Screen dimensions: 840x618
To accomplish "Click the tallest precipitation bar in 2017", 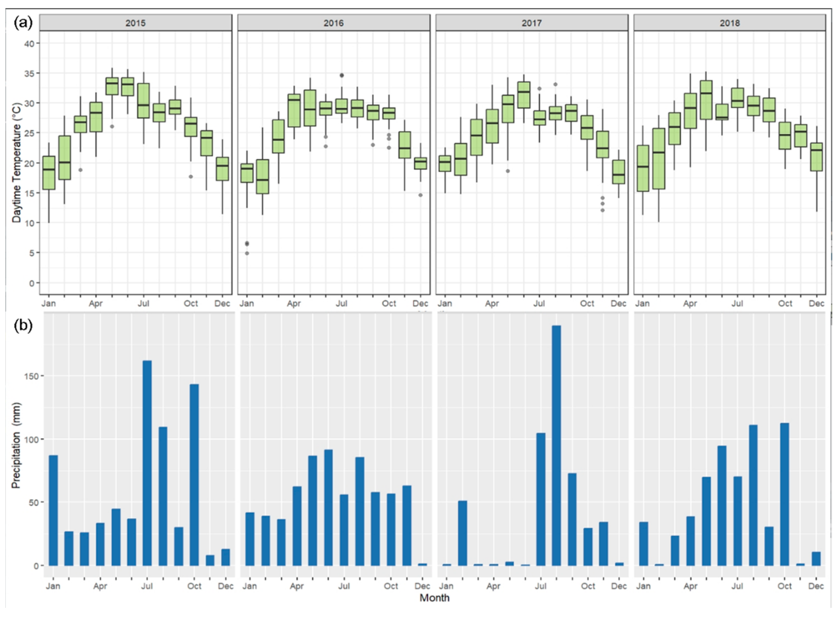I will point(556,445).
